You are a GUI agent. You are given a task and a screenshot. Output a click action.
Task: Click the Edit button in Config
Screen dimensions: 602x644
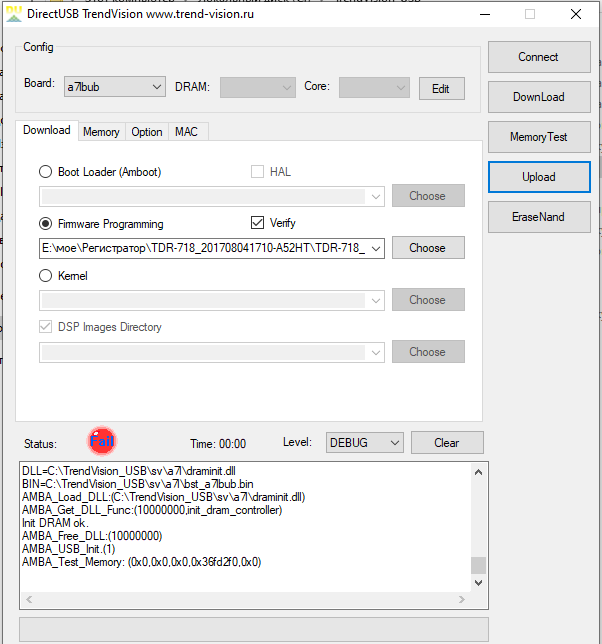click(x=441, y=88)
